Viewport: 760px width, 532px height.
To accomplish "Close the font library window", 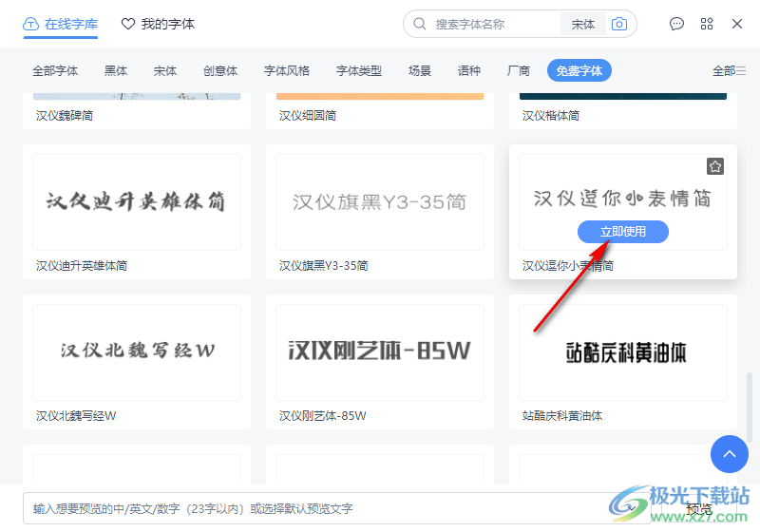I will (x=737, y=24).
